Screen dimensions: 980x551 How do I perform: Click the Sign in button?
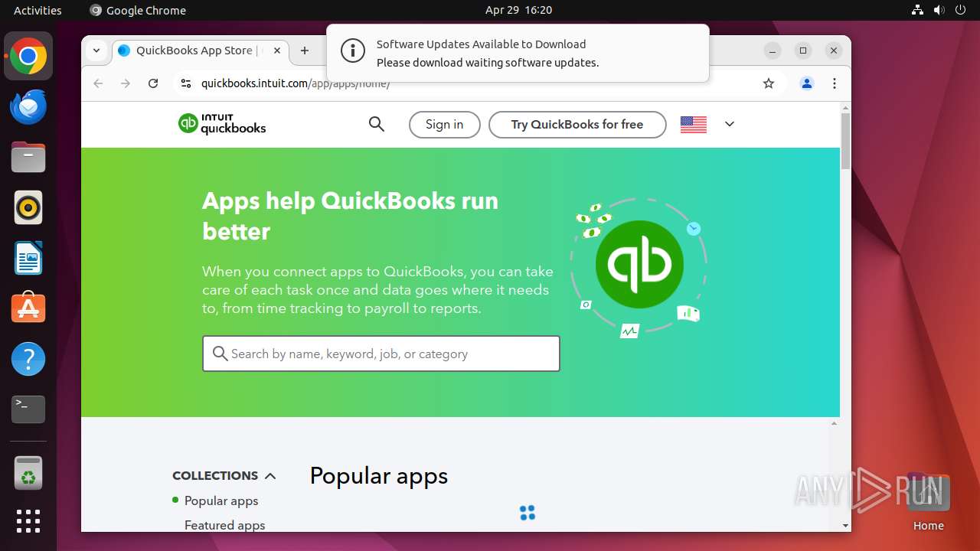click(444, 125)
